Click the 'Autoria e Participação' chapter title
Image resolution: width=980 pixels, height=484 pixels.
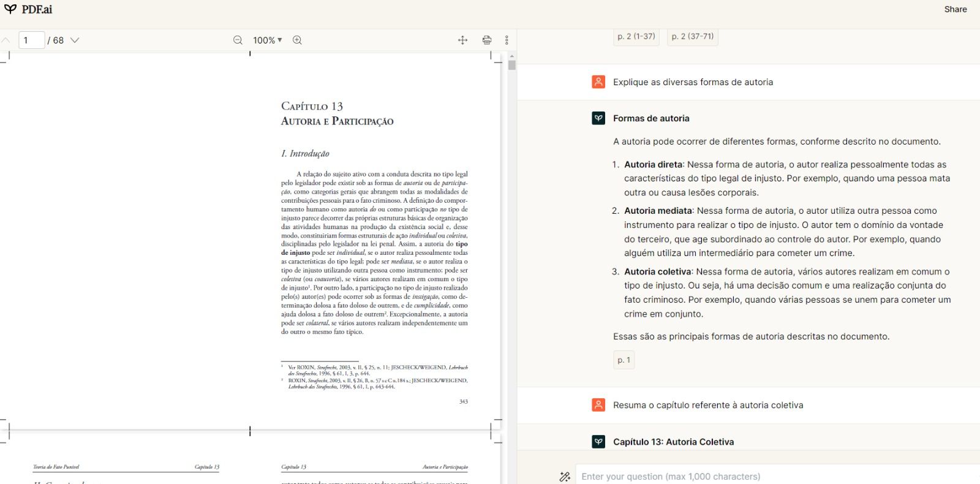coord(337,121)
